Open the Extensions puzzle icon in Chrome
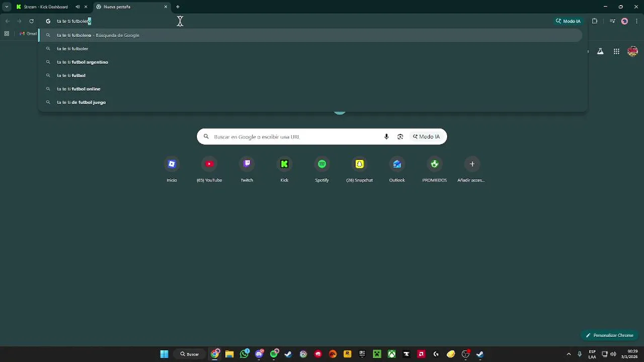Image resolution: width=644 pixels, height=362 pixels. [595, 21]
